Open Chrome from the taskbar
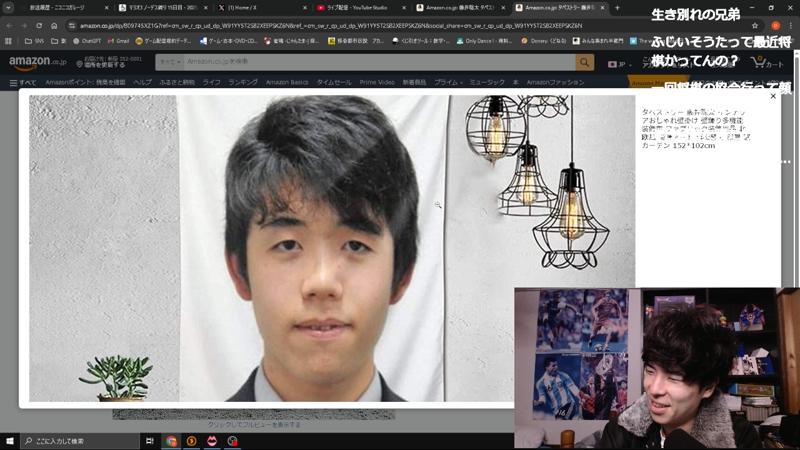Screen dimensions: 800x450 (171, 441)
